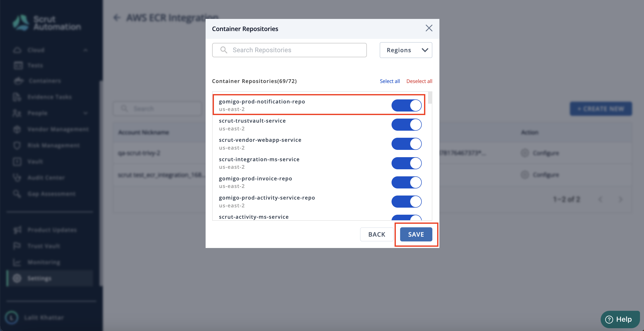This screenshot has width=644, height=331.
Task: Click the back arrow beside AWS ECR Integration
Action: pyautogui.click(x=117, y=18)
